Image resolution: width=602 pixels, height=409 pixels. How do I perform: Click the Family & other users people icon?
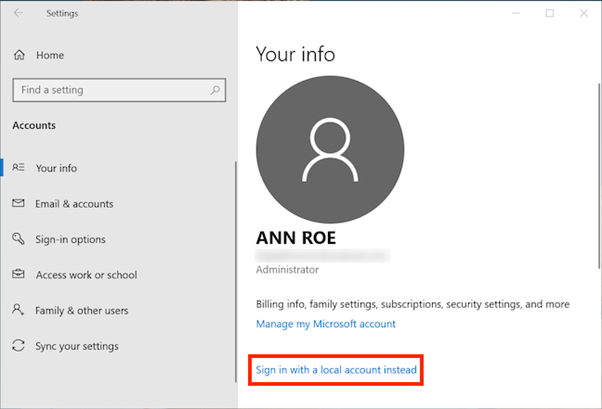tap(18, 311)
